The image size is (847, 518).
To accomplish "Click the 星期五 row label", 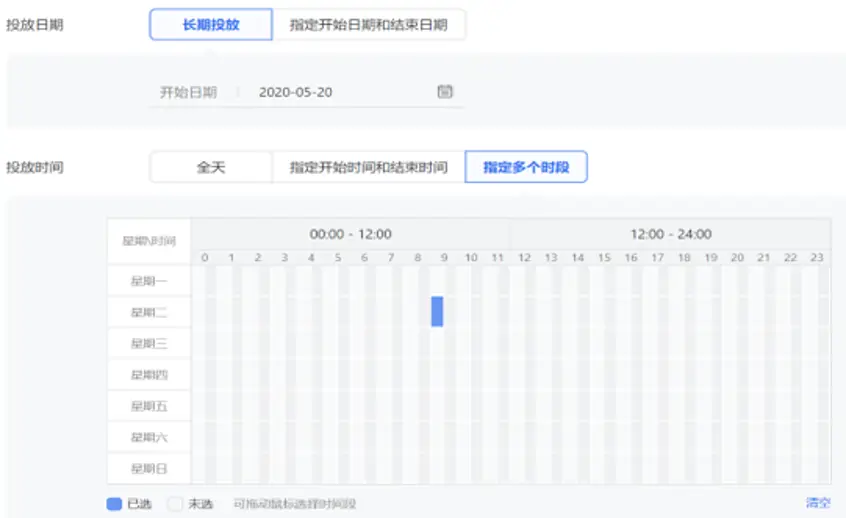I will pyautogui.click(x=149, y=406).
